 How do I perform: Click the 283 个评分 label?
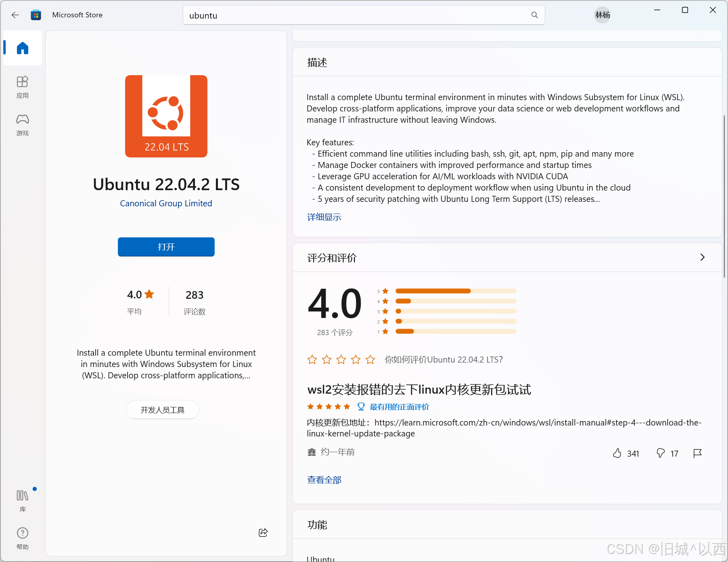pyautogui.click(x=335, y=333)
